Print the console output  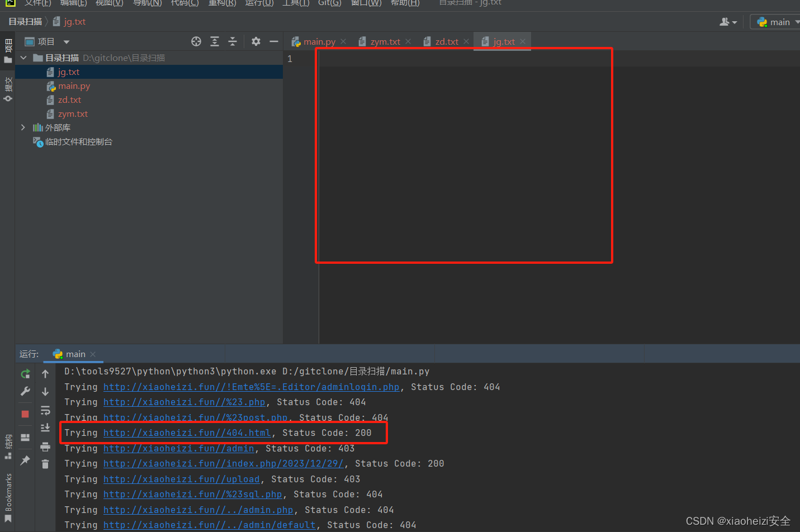45,446
